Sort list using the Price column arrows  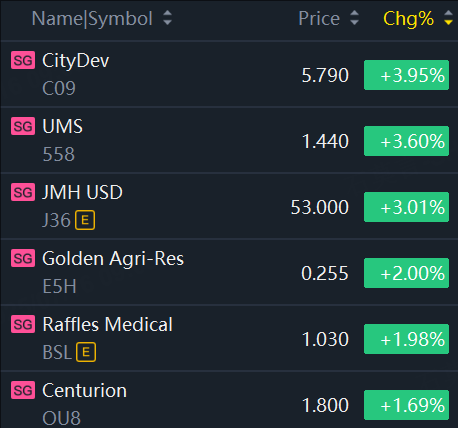[x=354, y=18]
